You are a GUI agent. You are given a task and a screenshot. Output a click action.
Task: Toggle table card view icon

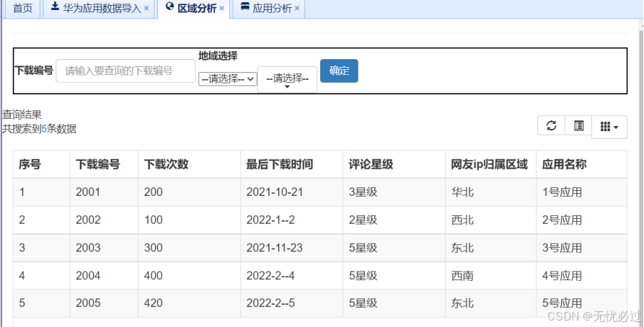578,125
